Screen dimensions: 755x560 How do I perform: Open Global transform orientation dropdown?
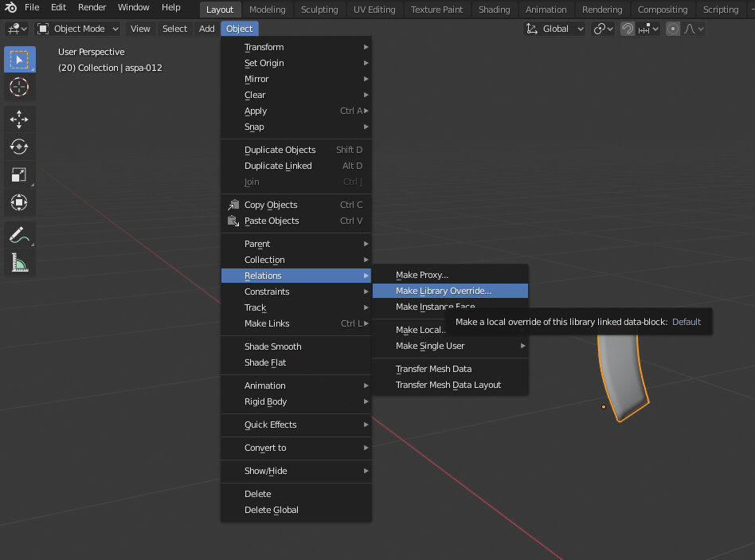[x=555, y=29]
